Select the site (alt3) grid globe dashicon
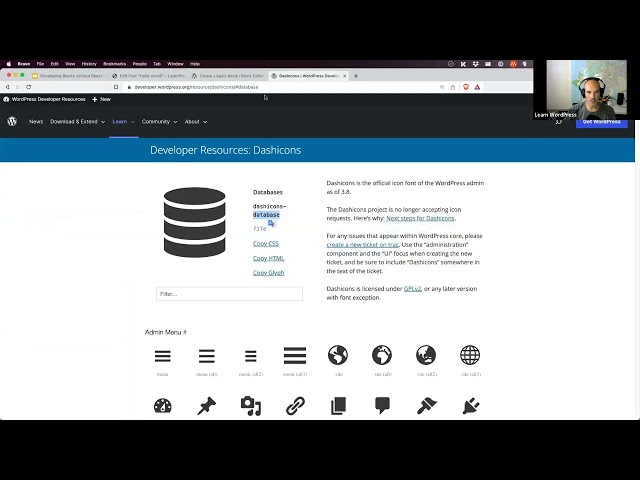 [x=470, y=355]
